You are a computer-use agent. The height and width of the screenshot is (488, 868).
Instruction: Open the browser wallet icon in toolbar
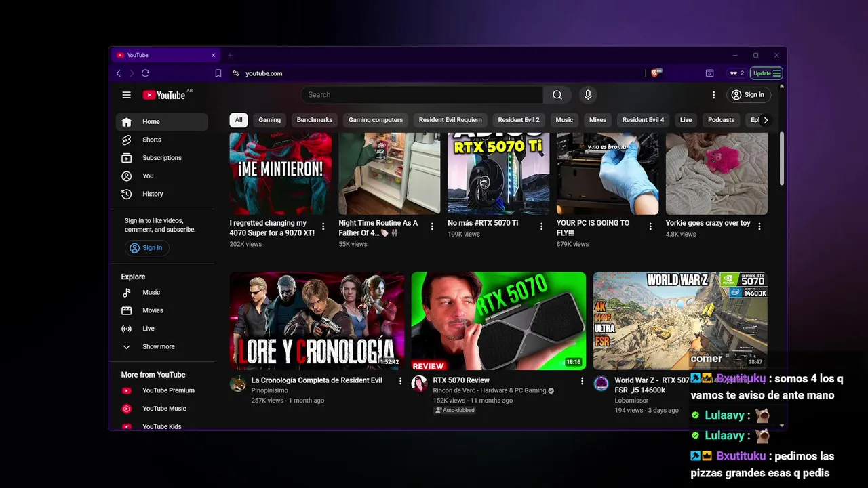click(709, 73)
